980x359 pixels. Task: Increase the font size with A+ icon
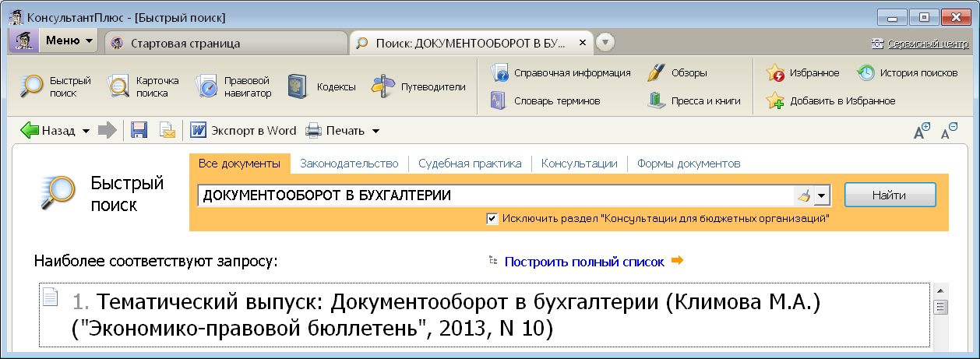click(922, 132)
